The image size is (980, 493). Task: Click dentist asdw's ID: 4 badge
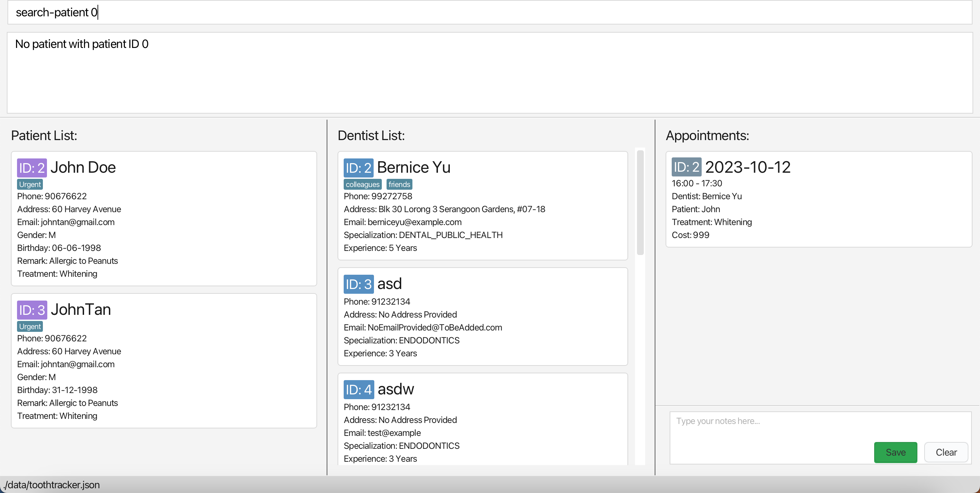click(x=358, y=389)
